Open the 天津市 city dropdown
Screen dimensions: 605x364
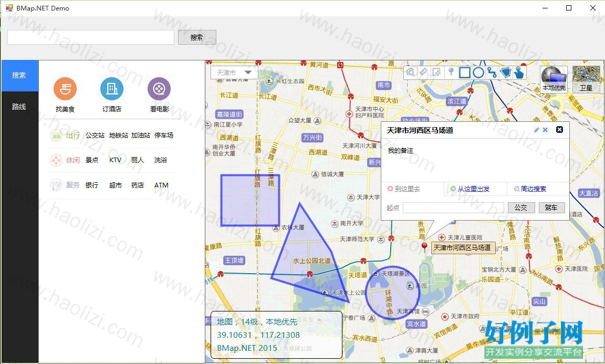point(234,72)
